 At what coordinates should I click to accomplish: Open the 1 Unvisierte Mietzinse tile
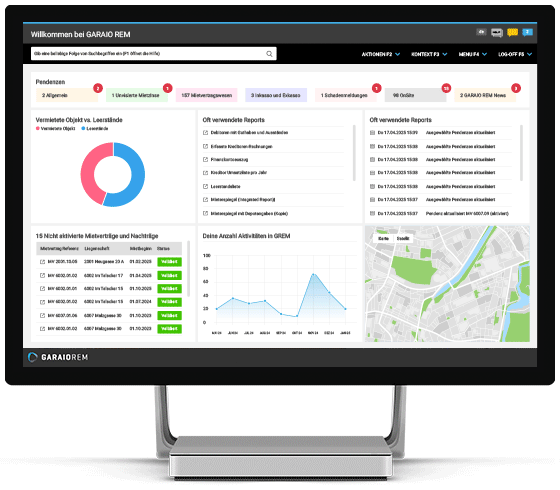tap(137, 95)
